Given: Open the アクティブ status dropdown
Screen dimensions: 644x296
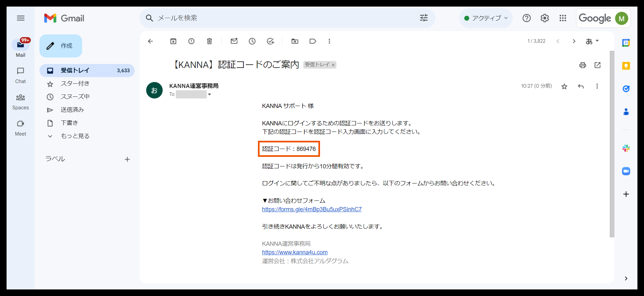Looking at the screenshot, I should 486,18.
